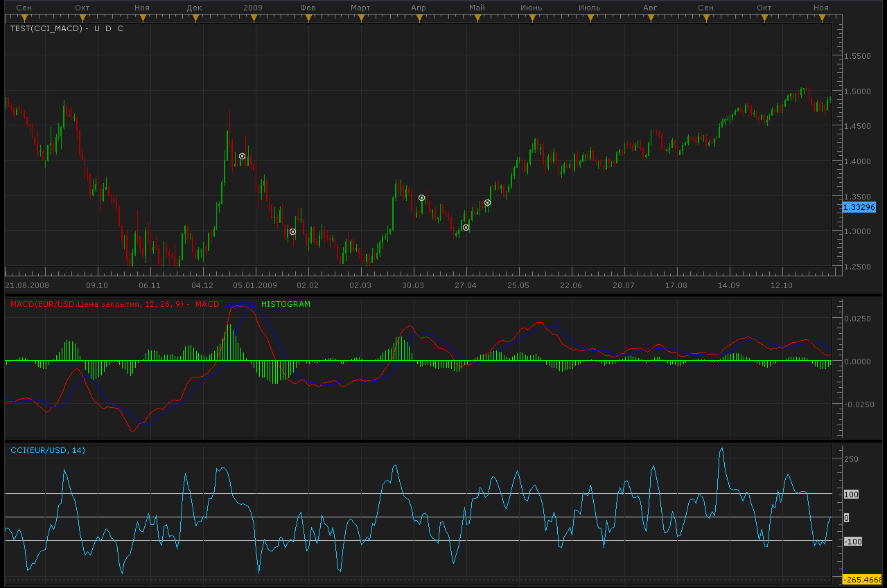Click the trade signal marker near 05.01.2009
Screen dimensions: 887x588
click(242, 156)
